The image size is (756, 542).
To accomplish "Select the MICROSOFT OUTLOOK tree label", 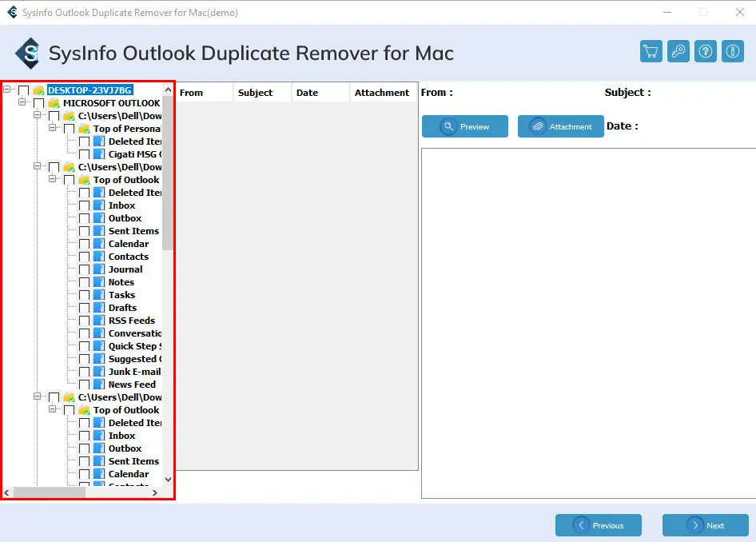I will coord(111,103).
